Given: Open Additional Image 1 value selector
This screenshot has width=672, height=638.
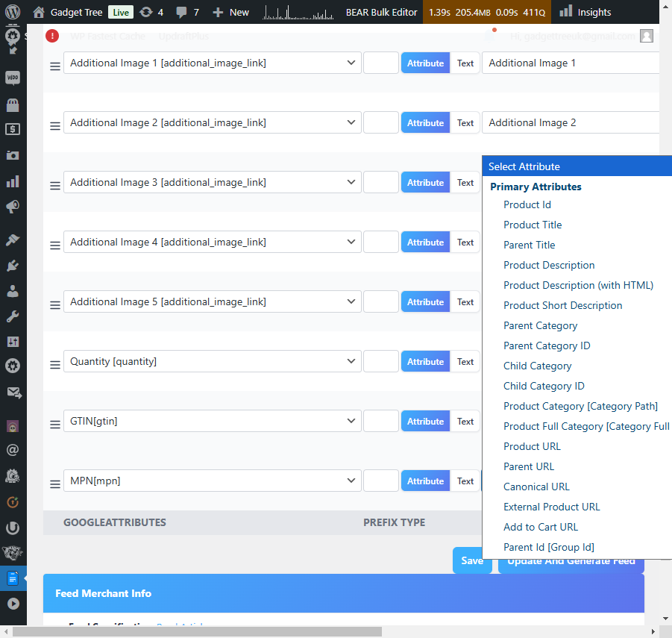Looking at the screenshot, I should (571, 63).
